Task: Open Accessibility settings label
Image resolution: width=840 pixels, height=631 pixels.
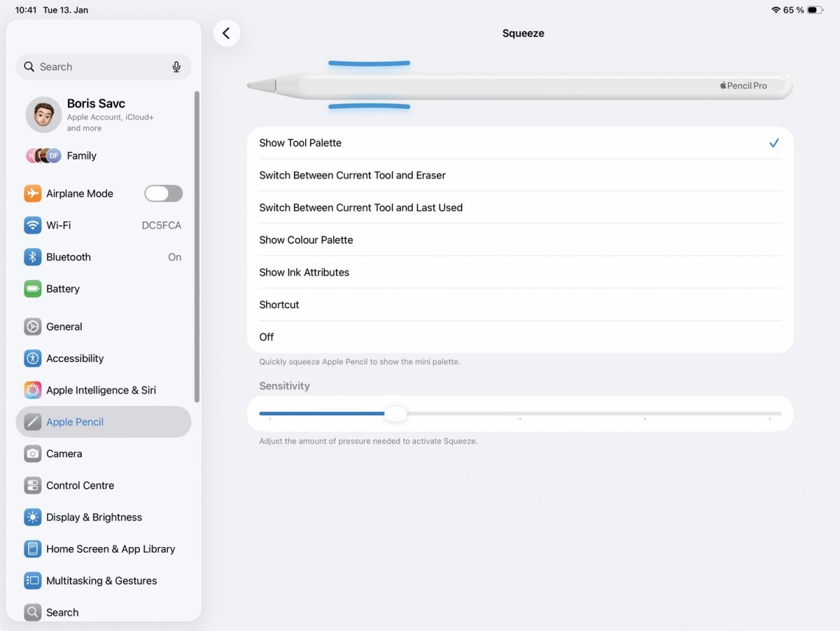Action: 75,358
